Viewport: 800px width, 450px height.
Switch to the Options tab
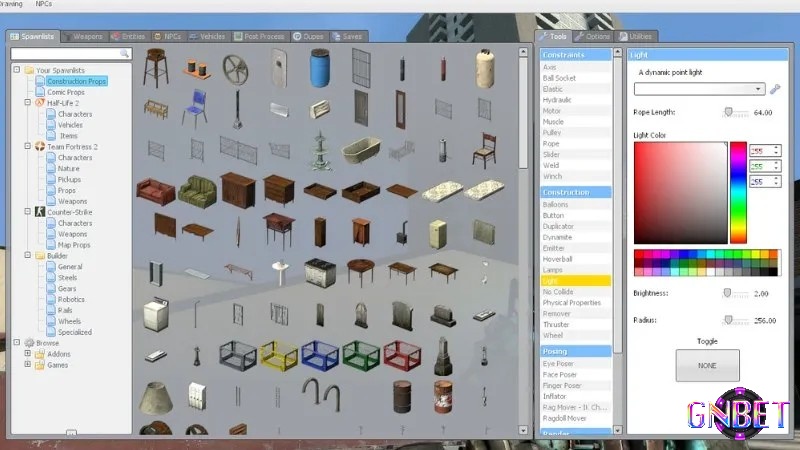click(592, 37)
